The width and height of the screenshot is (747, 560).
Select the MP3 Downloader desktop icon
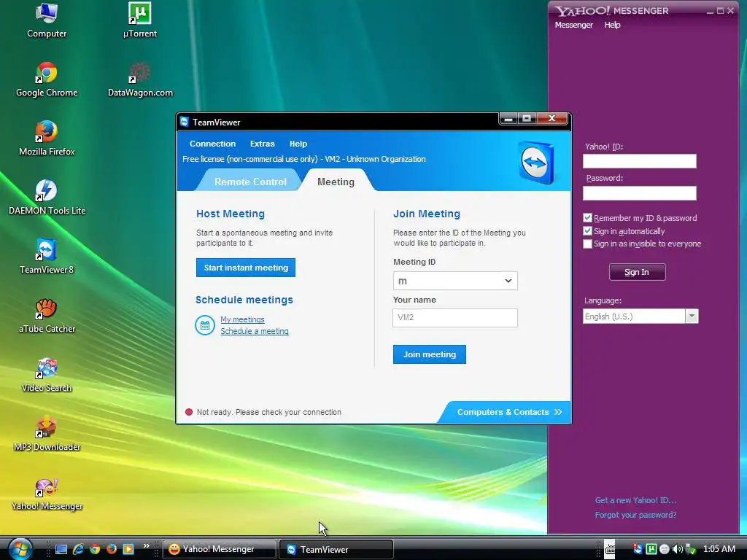pos(46,434)
